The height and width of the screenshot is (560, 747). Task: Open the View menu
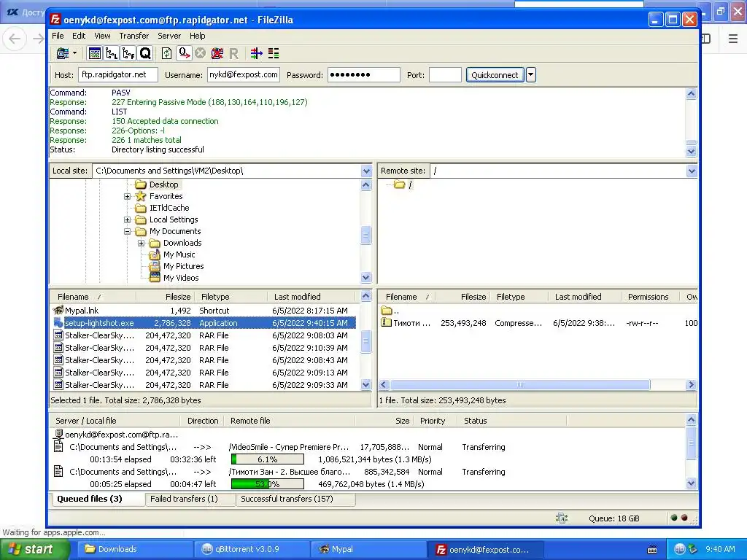pyautogui.click(x=102, y=36)
